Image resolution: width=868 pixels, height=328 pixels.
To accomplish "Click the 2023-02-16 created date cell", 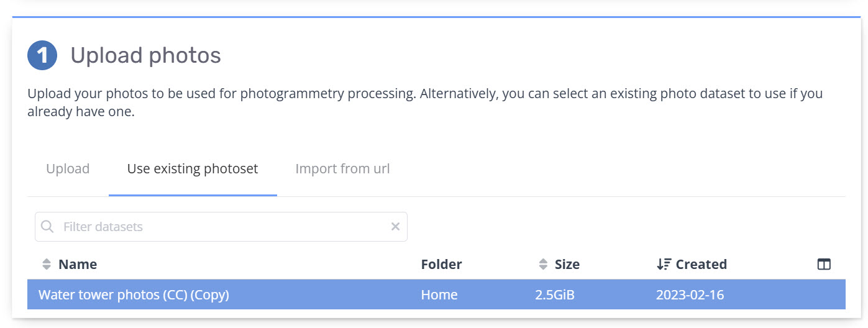I will (690, 295).
